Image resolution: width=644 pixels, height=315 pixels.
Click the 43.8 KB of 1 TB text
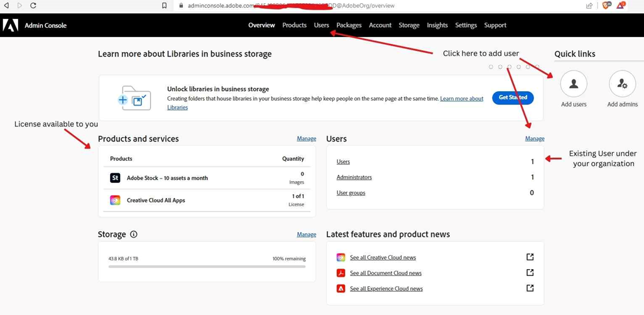click(x=123, y=258)
